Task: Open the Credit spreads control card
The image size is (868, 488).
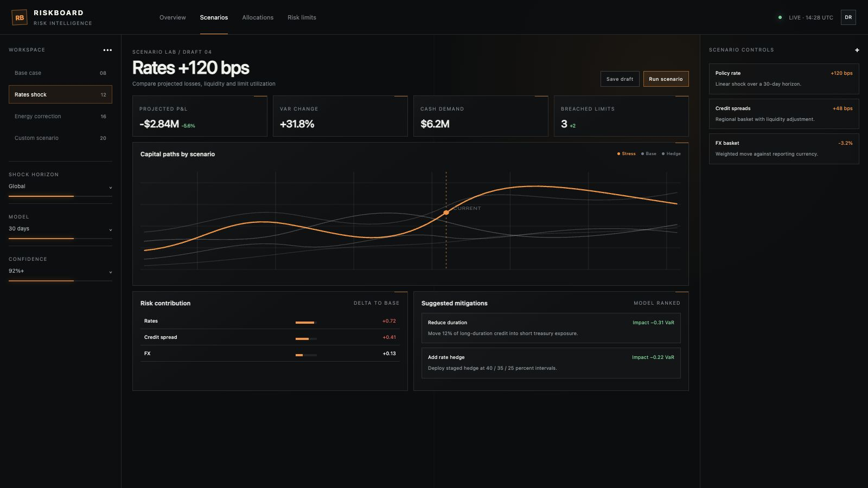Action: point(784,114)
